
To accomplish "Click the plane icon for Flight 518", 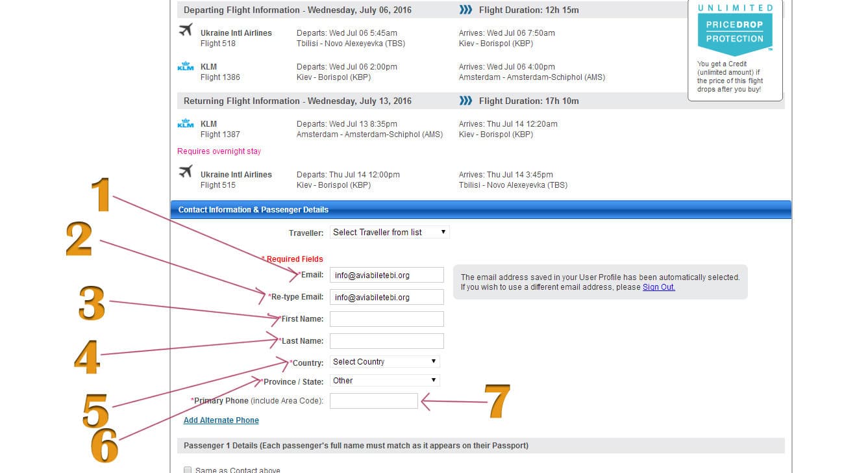I will (186, 31).
